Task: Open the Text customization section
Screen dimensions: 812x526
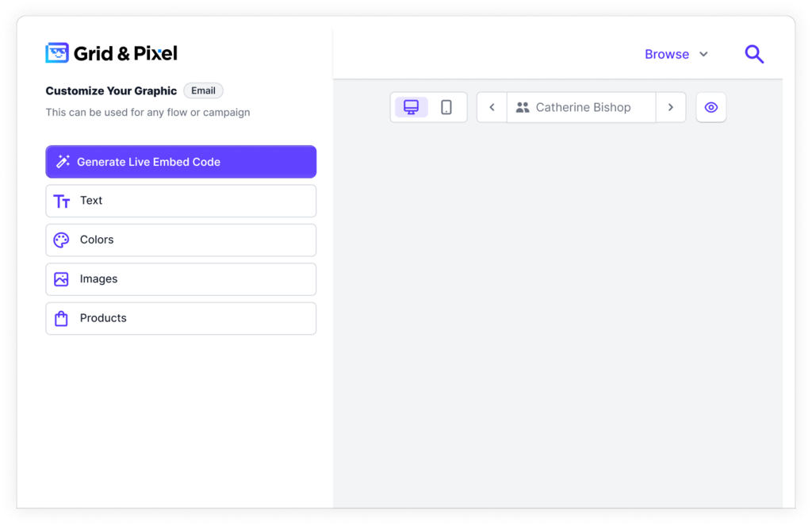Action: point(181,201)
